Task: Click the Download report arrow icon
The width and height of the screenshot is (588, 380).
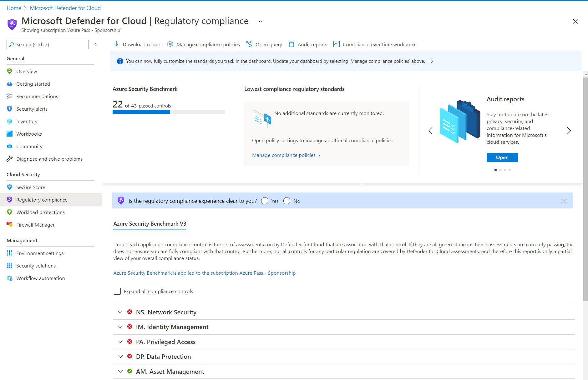Action: [116, 44]
